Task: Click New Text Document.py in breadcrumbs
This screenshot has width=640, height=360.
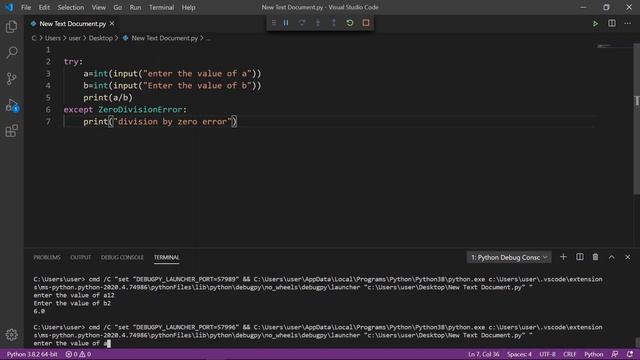Action: tap(164, 38)
